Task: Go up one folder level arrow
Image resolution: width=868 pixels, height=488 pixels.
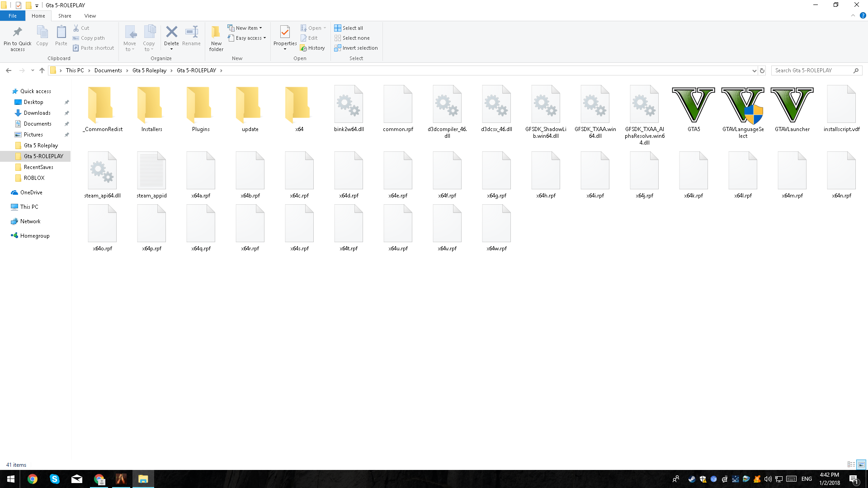Action: [x=42, y=70]
